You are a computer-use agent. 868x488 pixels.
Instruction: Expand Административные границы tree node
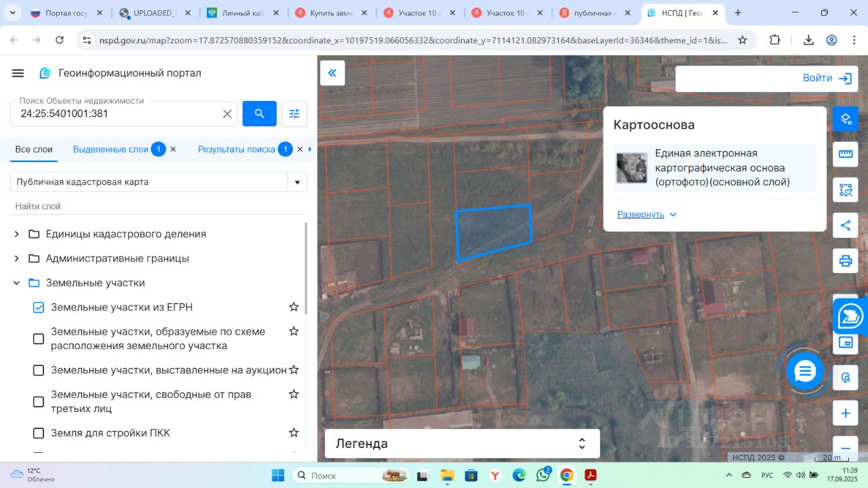coord(17,258)
